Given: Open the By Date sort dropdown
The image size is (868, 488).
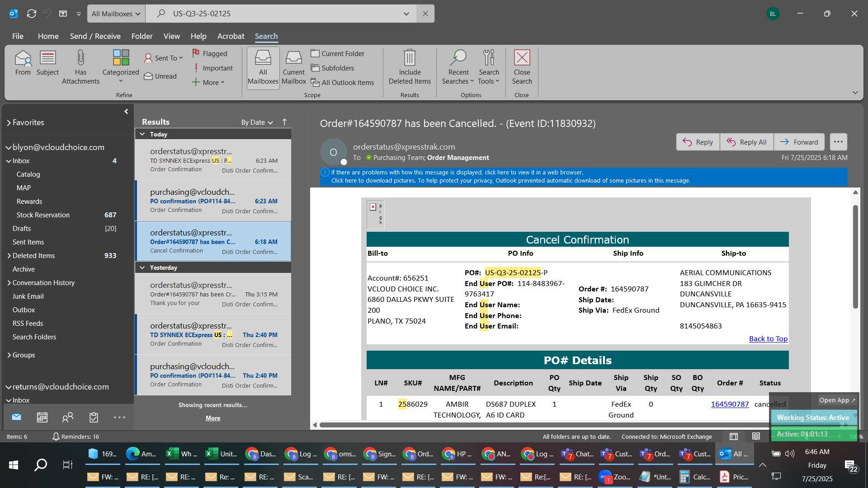Looking at the screenshot, I should tap(257, 122).
